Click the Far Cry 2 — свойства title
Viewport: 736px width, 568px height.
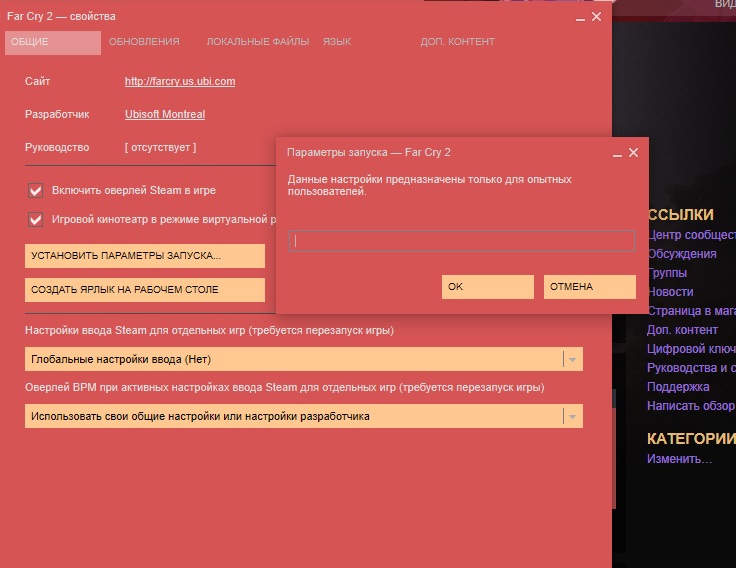point(61,16)
